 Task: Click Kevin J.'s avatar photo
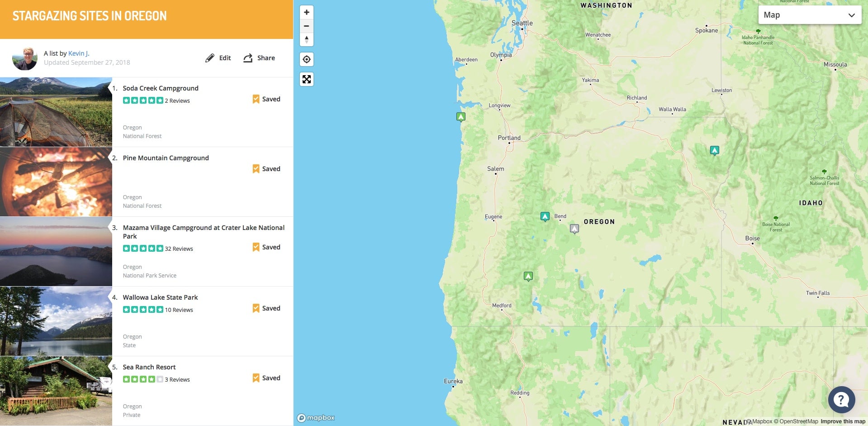click(24, 58)
